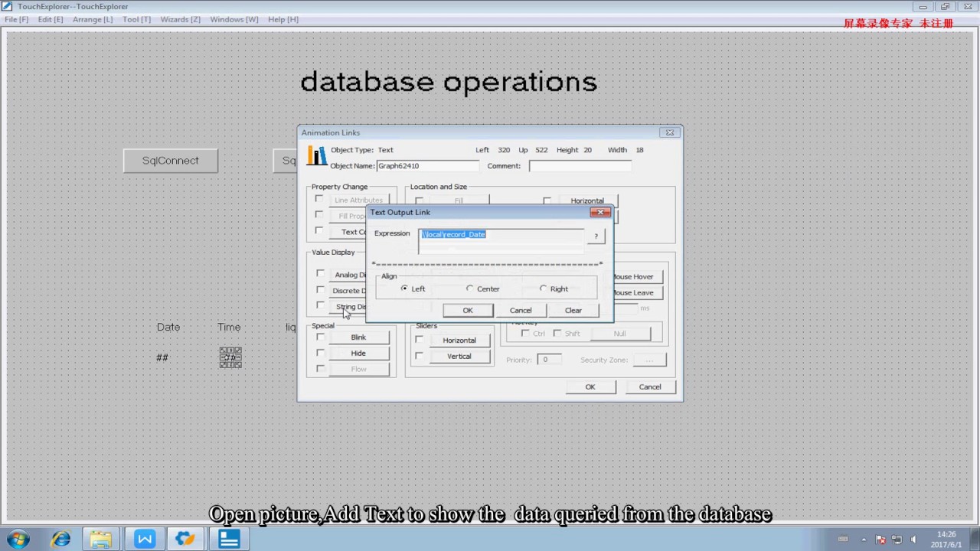Enable the Sliders Horizontal checkbox
Screen dimensions: 980x551
pos(419,339)
